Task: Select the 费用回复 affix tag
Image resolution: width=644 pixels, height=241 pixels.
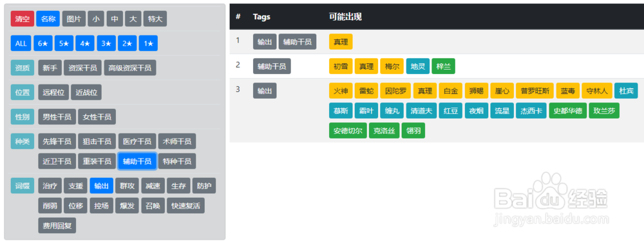Action: (x=57, y=226)
